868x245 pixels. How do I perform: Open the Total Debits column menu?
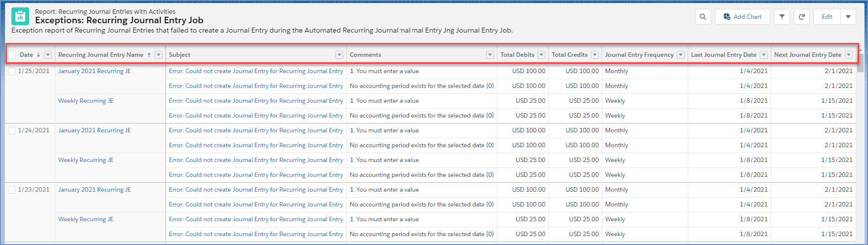[x=541, y=55]
